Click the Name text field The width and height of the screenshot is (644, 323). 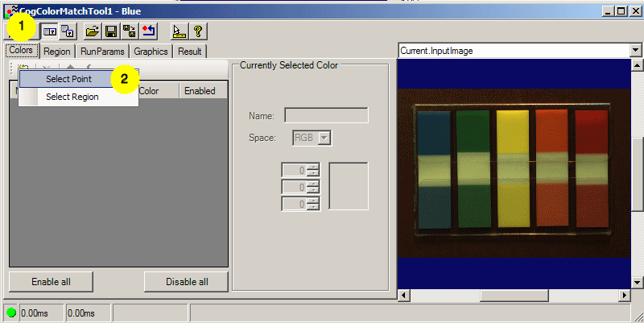327,115
